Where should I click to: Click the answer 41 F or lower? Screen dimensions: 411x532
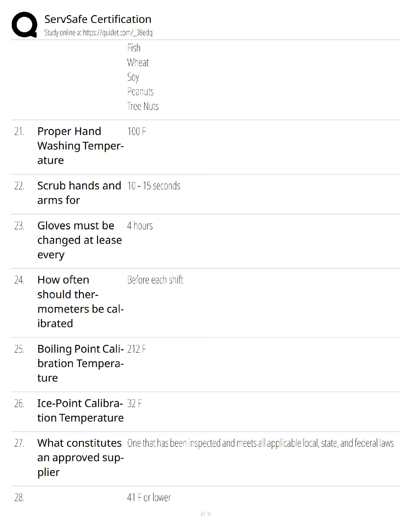pos(149,497)
